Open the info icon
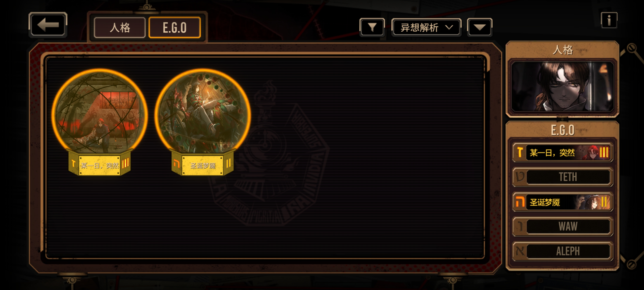 point(609,20)
